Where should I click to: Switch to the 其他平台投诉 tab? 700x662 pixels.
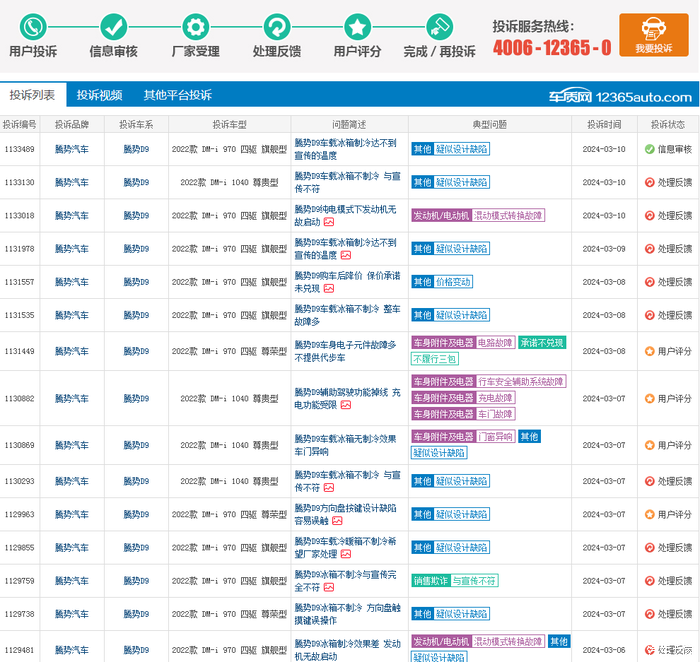coord(177,95)
